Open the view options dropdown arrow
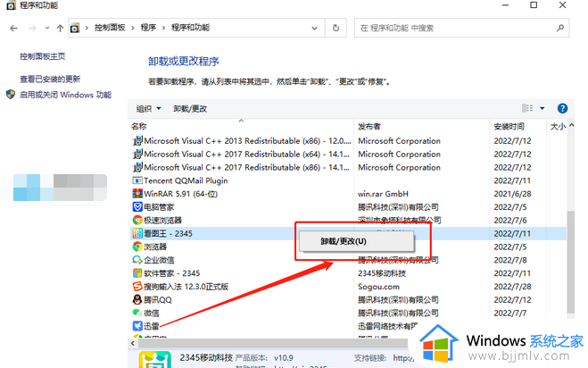This screenshot has height=368, width=588. click(542, 108)
